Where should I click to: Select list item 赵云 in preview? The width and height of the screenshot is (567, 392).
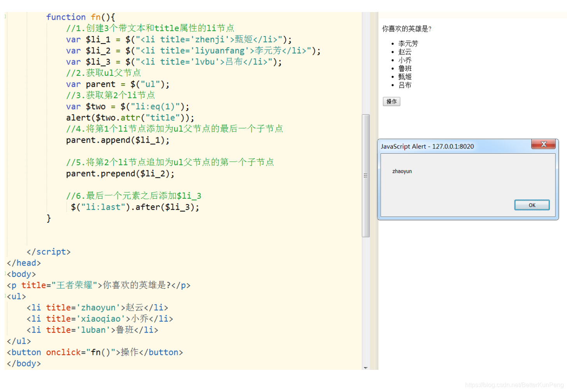click(x=405, y=52)
